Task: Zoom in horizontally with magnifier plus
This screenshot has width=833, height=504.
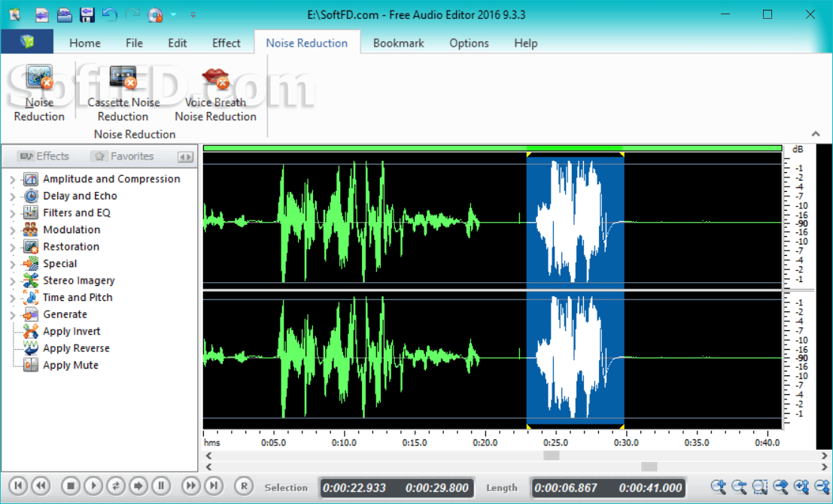Action: (x=719, y=486)
